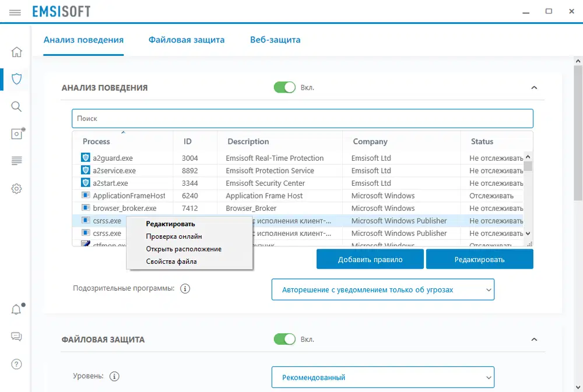Switch to the Веб-защита tab

(275, 40)
